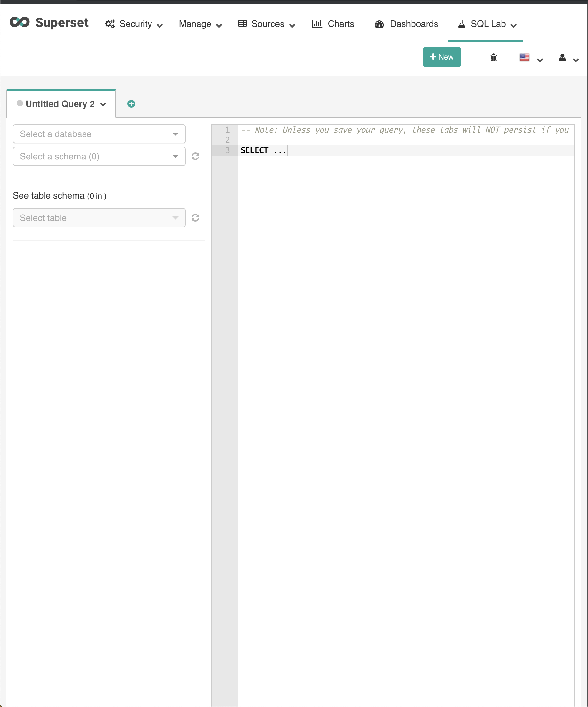
Task: Expand the Security menu chevron
Action: pos(160,26)
